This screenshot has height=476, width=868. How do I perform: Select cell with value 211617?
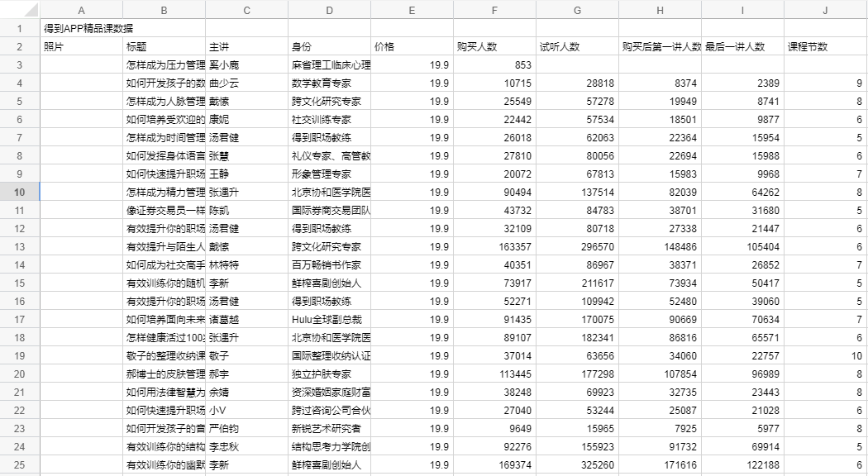[x=577, y=283]
